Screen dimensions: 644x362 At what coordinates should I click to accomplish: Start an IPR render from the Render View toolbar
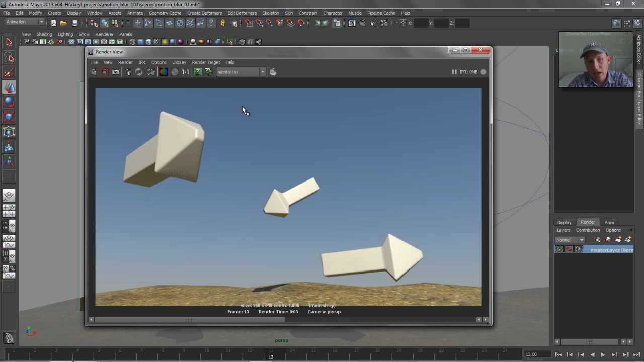point(128,72)
